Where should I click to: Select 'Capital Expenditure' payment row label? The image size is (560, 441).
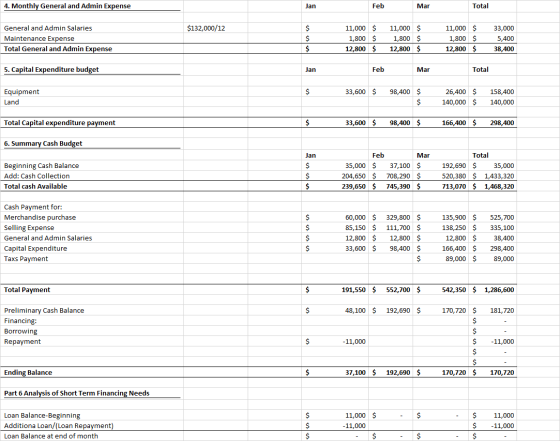coord(35,249)
